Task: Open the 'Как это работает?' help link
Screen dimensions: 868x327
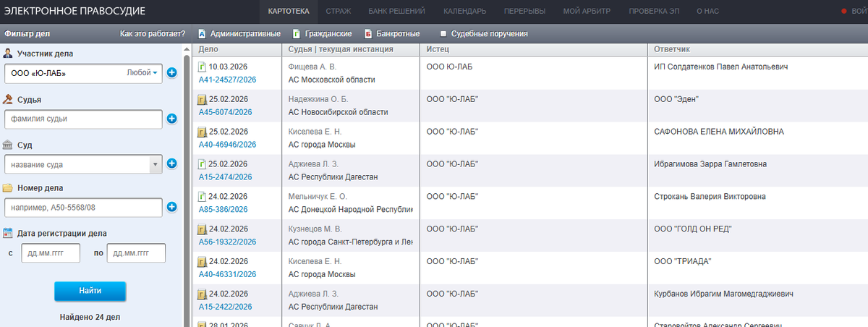Action: click(152, 33)
